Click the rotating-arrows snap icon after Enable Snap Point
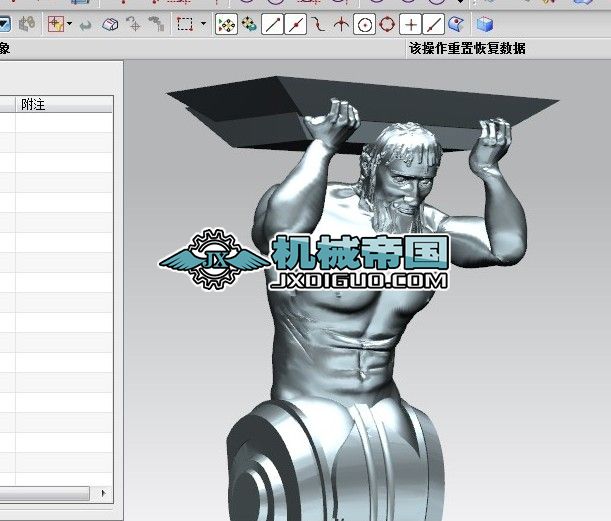The height and width of the screenshot is (521, 611). tap(249, 24)
